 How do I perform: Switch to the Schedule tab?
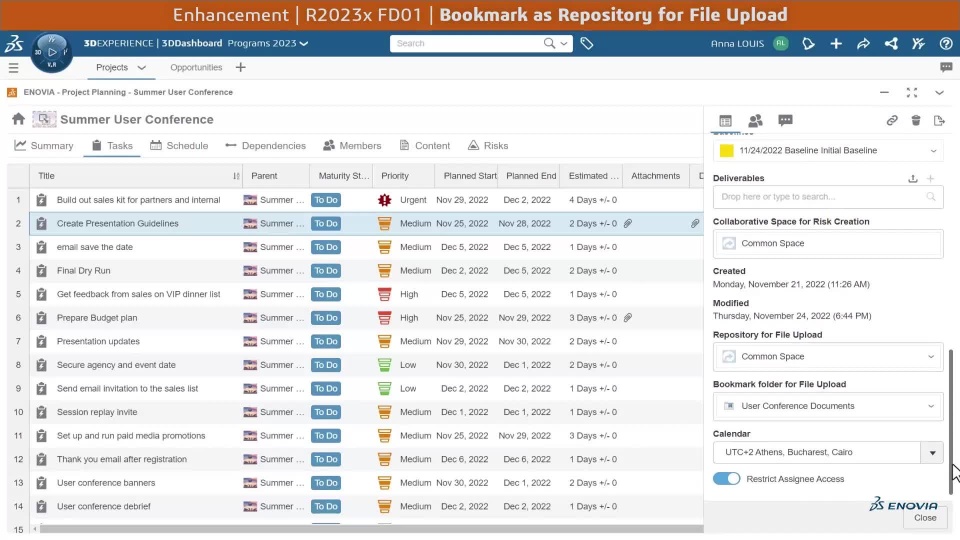pos(179,146)
